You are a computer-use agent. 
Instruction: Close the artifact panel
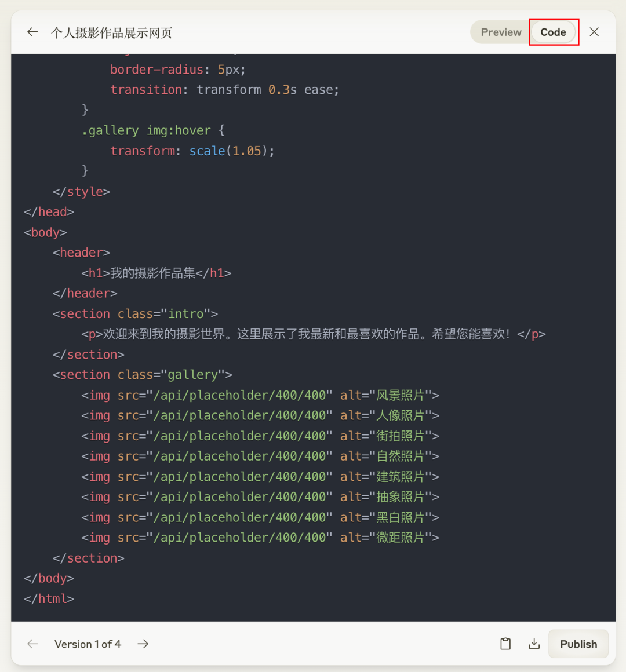coord(594,32)
